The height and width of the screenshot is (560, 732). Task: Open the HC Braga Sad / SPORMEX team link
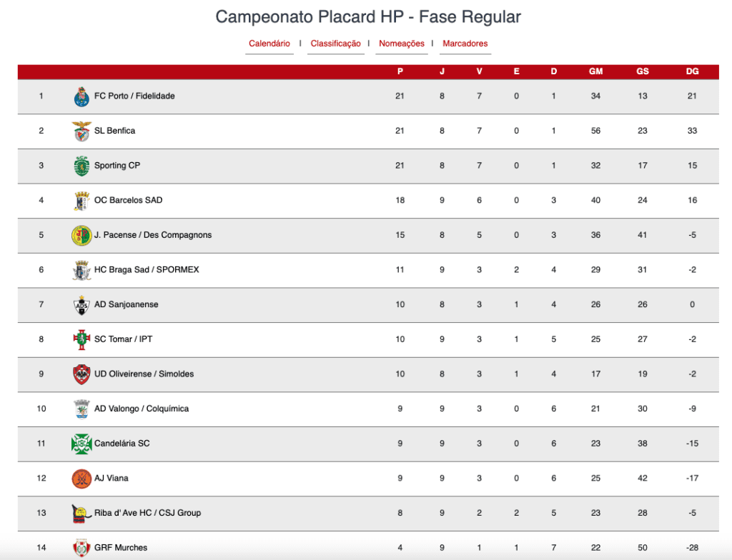coord(147,270)
